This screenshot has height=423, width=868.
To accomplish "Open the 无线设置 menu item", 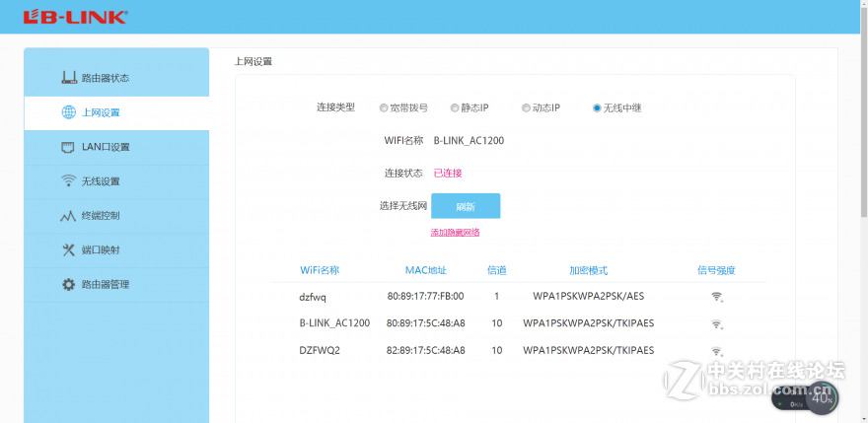I will pyautogui.click(x=101, y=181).
